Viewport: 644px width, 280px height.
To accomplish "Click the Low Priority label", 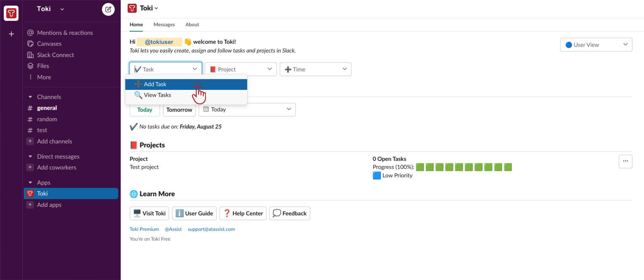I will pyautogui.click(x=397, y=175).
